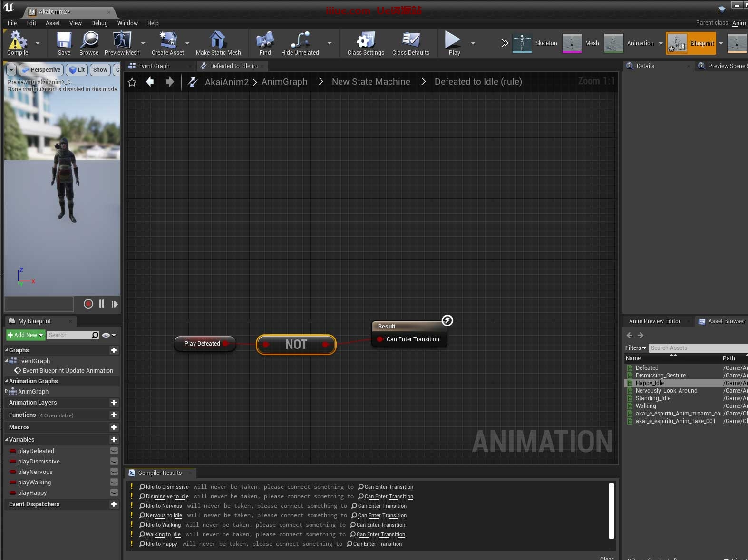Expand the Filters dropdown in Asset Browser
The width and height of the screenshot is (748, 560).
coord(635,348)
